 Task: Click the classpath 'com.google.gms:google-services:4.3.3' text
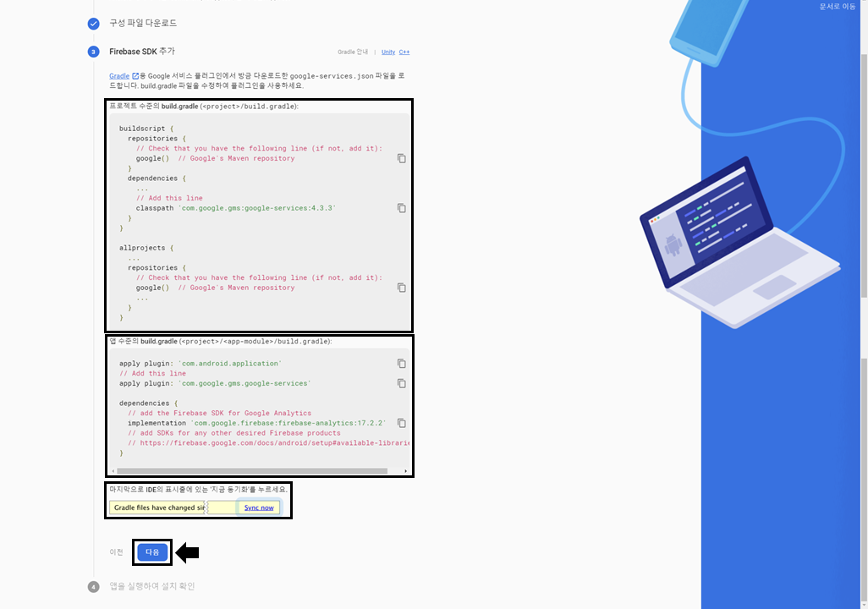point(236,208)
